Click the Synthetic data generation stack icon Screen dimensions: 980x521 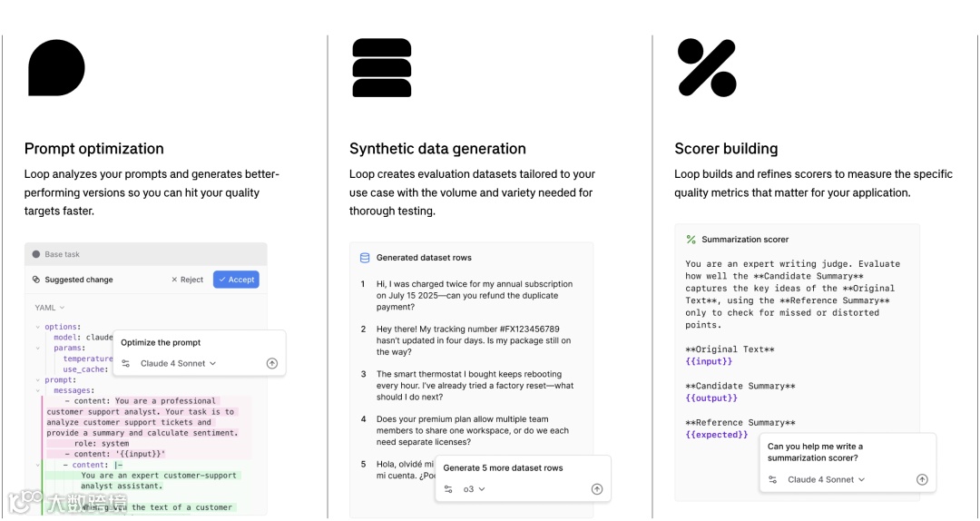coord(382,67)
